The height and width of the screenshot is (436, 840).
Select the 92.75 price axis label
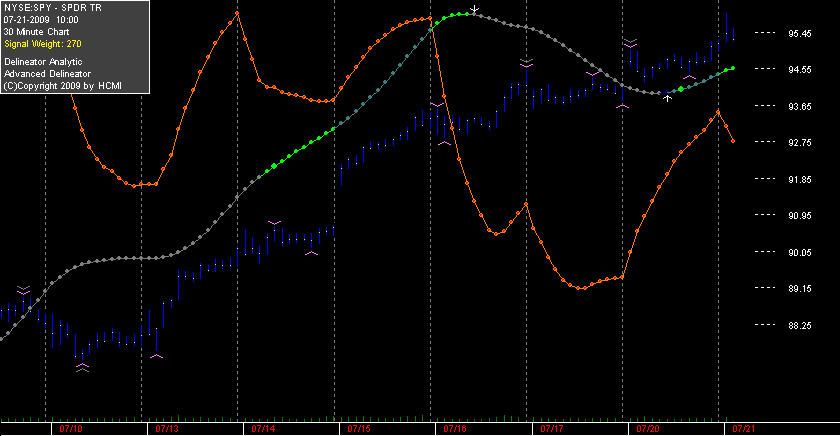(x=799, y=142)
